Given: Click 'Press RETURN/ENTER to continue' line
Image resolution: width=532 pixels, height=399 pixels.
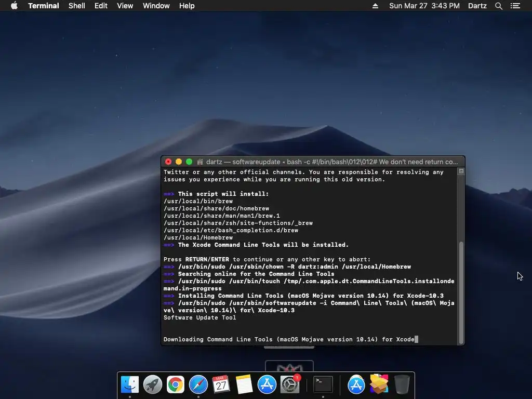Looking at the screenshot, I should (x=267, y=260).
